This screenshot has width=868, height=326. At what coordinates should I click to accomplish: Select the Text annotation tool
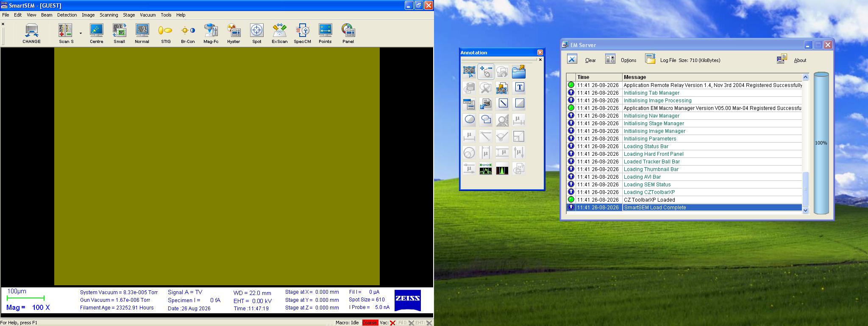tap(520, 87)
